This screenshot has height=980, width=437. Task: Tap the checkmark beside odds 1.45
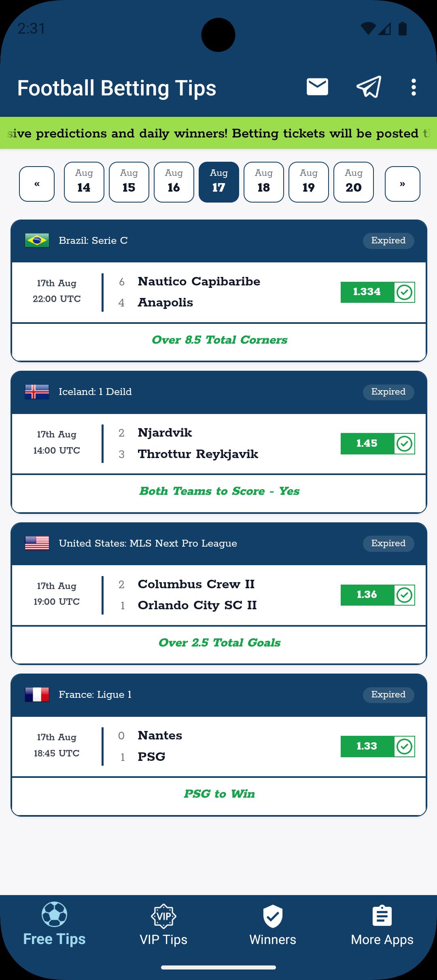coord(404,444)
